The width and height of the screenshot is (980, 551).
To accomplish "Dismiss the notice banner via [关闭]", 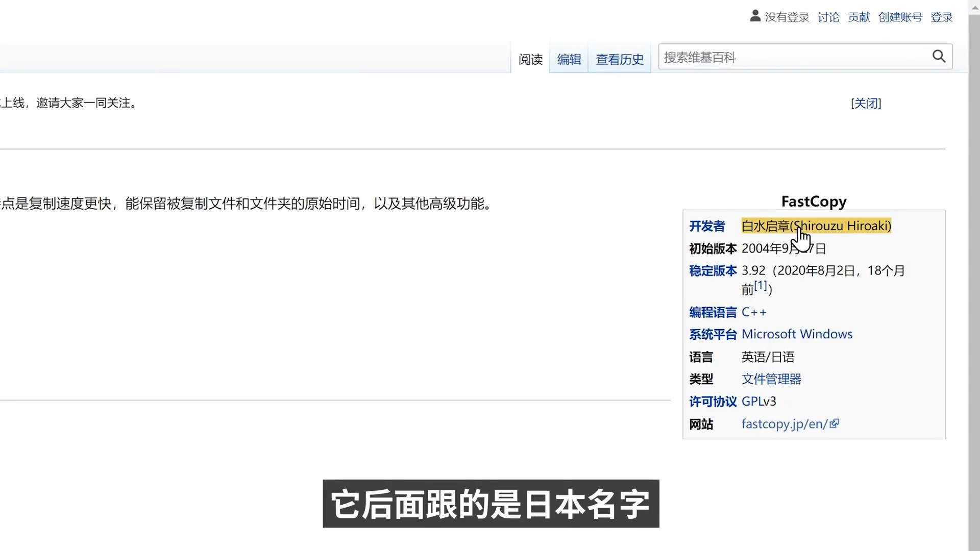I will click(x=866, y=103).
